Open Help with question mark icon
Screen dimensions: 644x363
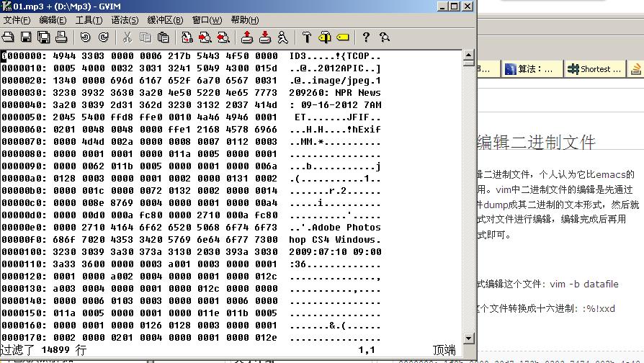point(367,37)
